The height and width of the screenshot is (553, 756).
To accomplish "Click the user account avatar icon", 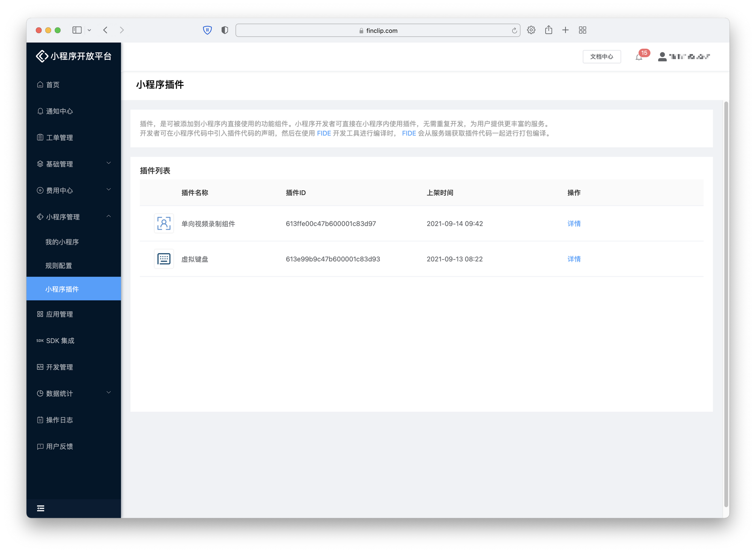I will (662, 57).
